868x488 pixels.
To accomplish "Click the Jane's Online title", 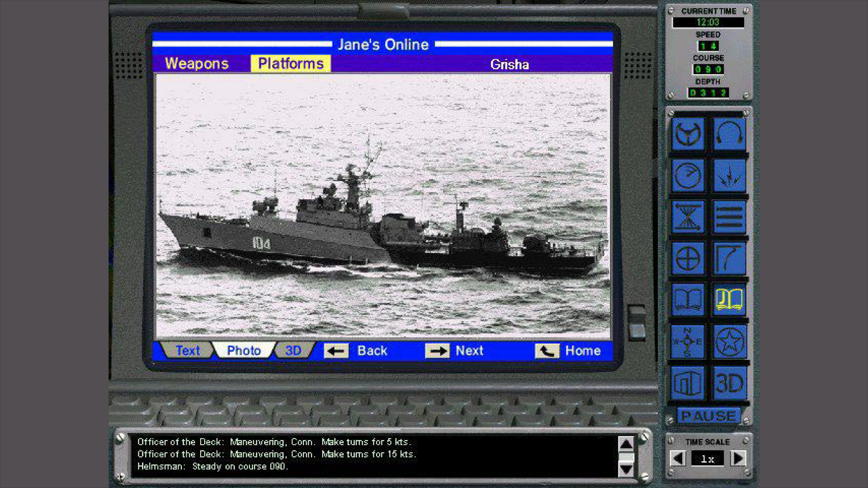I will pyautogui.click(x=383, y=44).
